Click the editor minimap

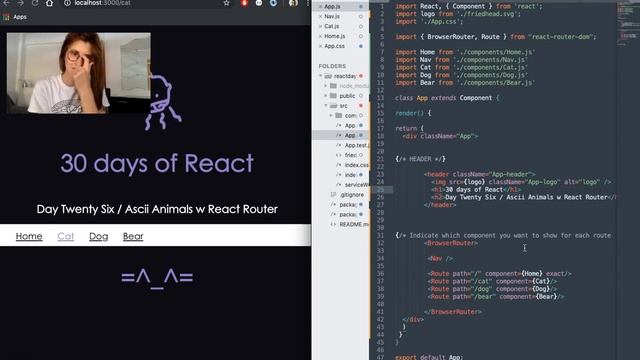pos(628,24)
